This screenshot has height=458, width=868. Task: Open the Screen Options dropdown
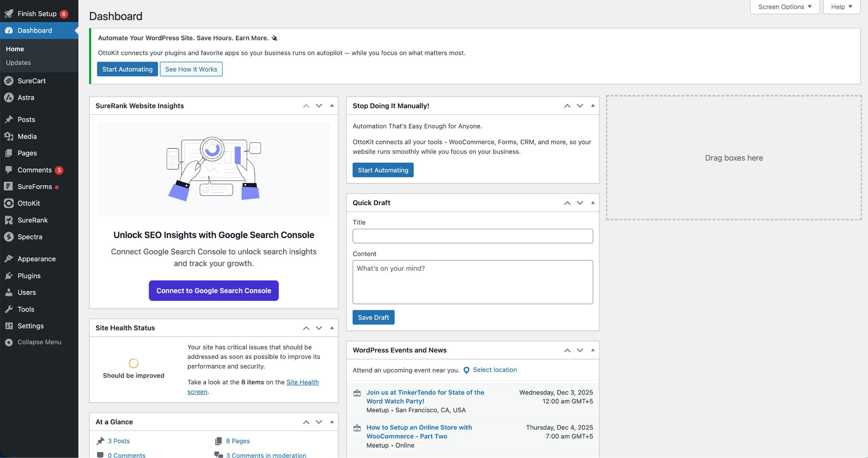click(x=784, y=7)
